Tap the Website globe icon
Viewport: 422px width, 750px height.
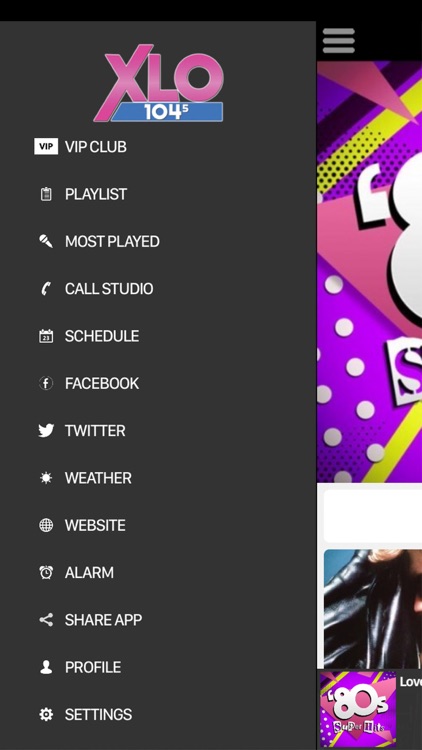click(46, 525)
